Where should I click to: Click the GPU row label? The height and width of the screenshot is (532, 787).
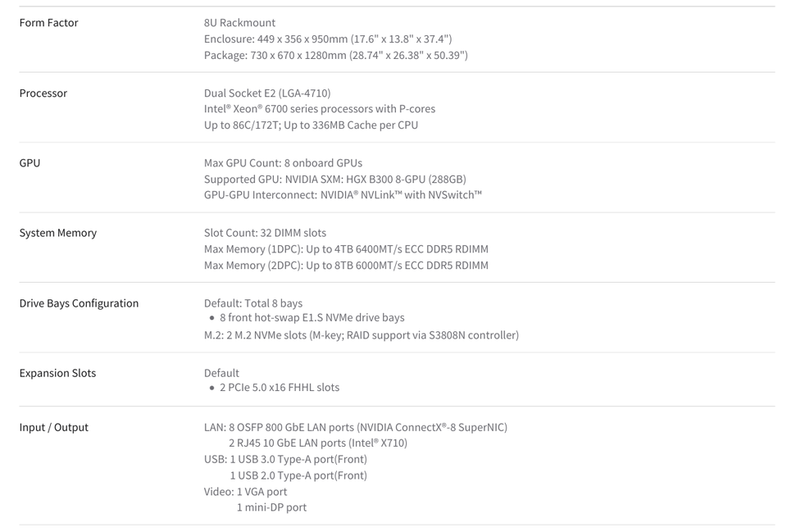coord(30,162)
